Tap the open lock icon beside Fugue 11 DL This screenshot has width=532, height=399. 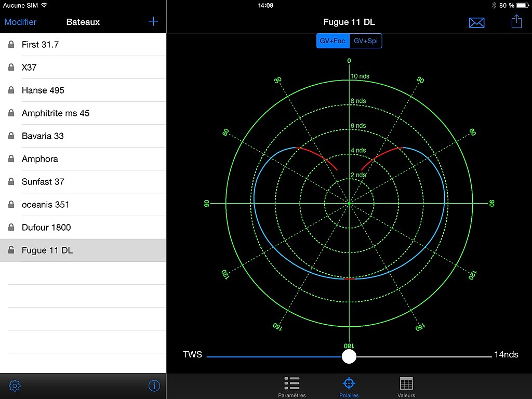click(11, 250)
